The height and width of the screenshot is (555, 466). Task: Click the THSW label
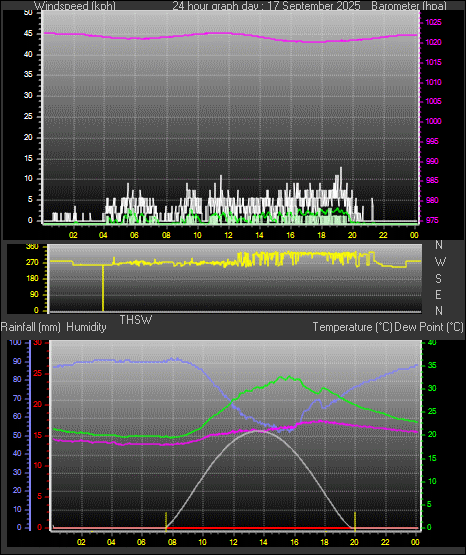click(x=136, y=320)
